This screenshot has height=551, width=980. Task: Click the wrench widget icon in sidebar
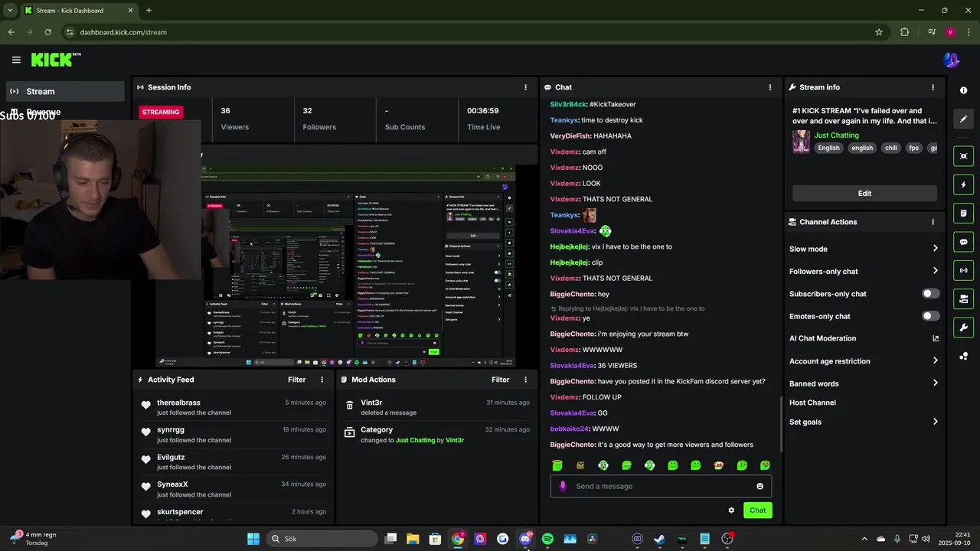[x=963, y=328]
